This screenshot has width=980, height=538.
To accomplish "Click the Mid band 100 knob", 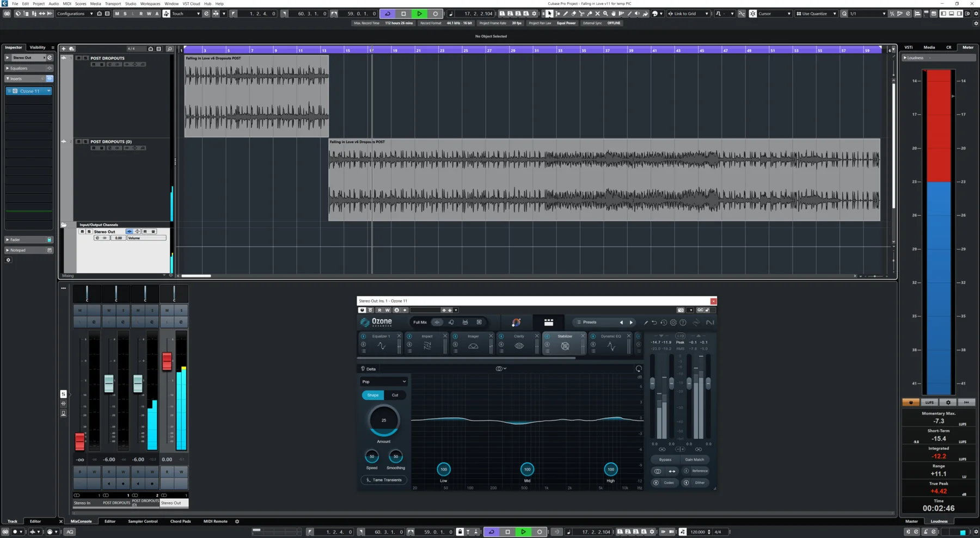I will tap(527, 469).
